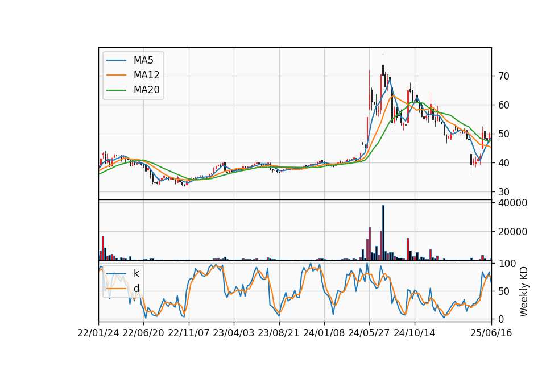Image resolution: width=546 pixels, height=392 pixels.
Task: Click the 23/08/21 date axis label
Action: (278, 333)
